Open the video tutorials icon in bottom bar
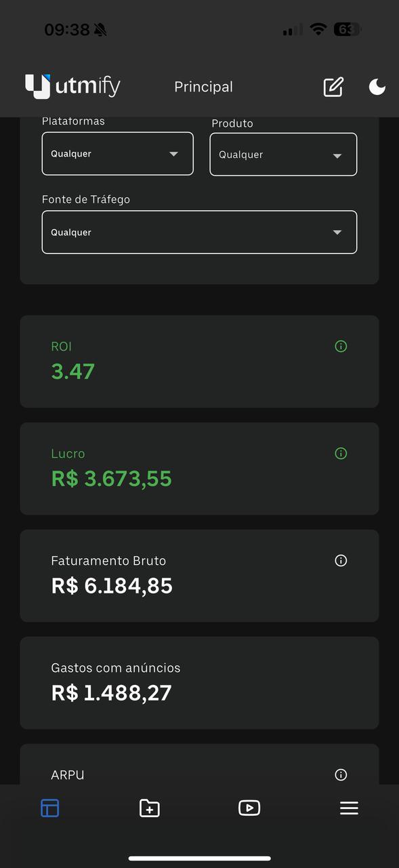This screenshot has height=868, width=399. coord(249,808)
